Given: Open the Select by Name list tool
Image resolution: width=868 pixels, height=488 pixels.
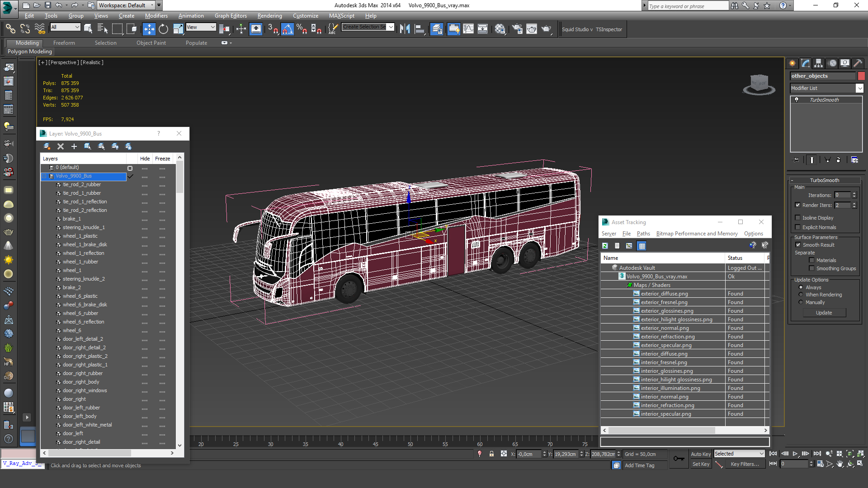Looking at the screenshot, I should point(103,29).
